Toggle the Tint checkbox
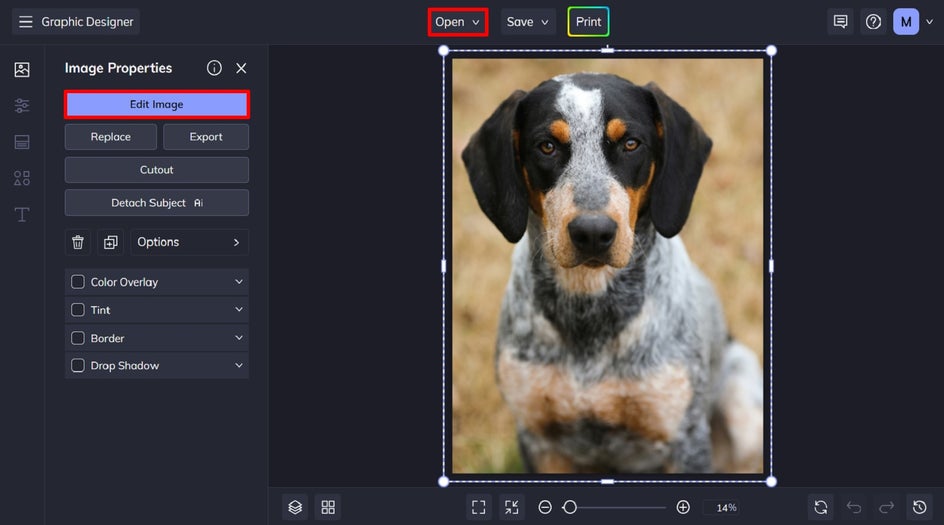This screenshot has height=525, width=944. pyautogui.click(x=78, y=310)
